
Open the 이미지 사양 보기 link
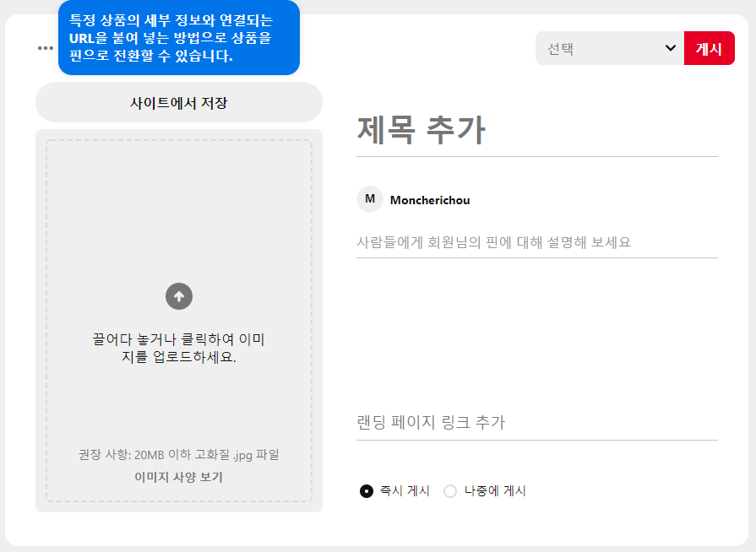click(179, 477)
